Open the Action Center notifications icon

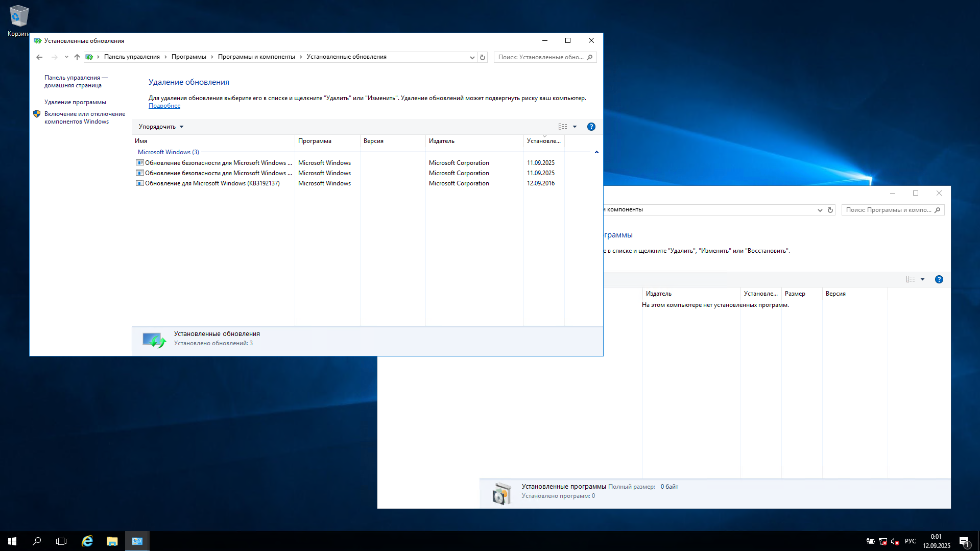(964, 541)
